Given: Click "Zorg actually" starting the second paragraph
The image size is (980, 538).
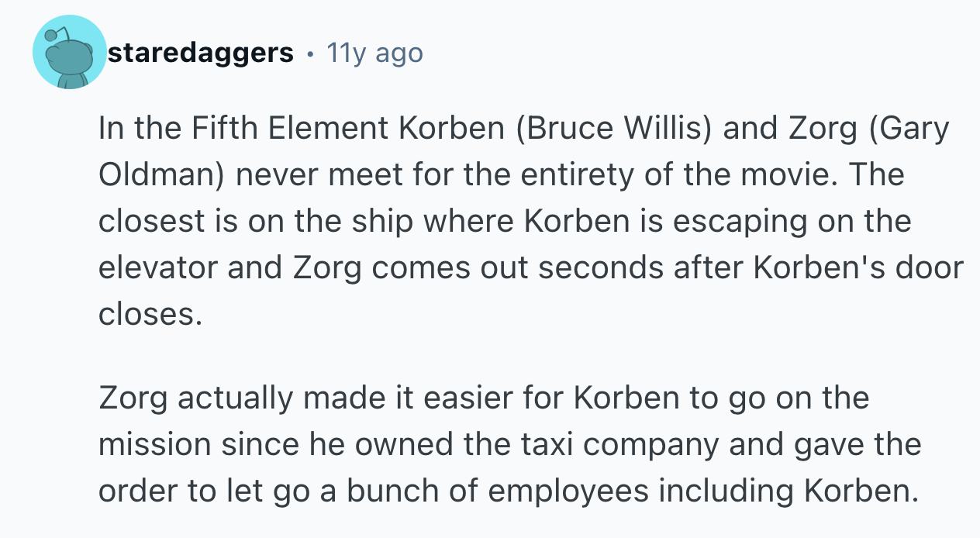Looking at the screenshot, I should (195, 398).
